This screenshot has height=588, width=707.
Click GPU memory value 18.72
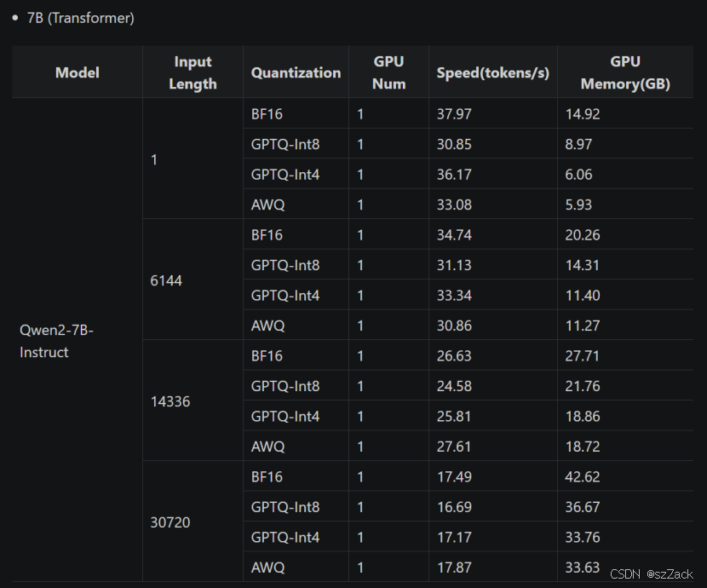(x=583, y=446)
